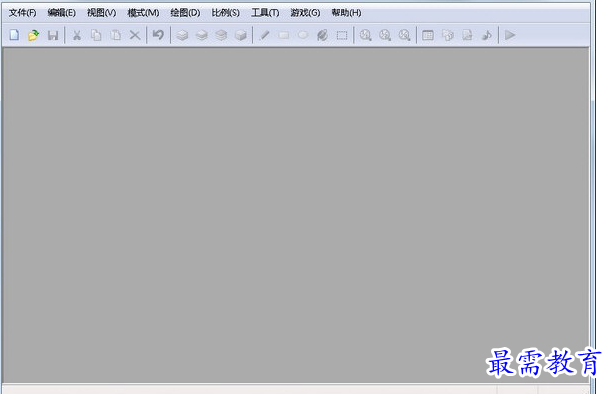The height and width of the screenshot is (394, 610).
Task: Open the 视图(V) menu
Action: 102,13
